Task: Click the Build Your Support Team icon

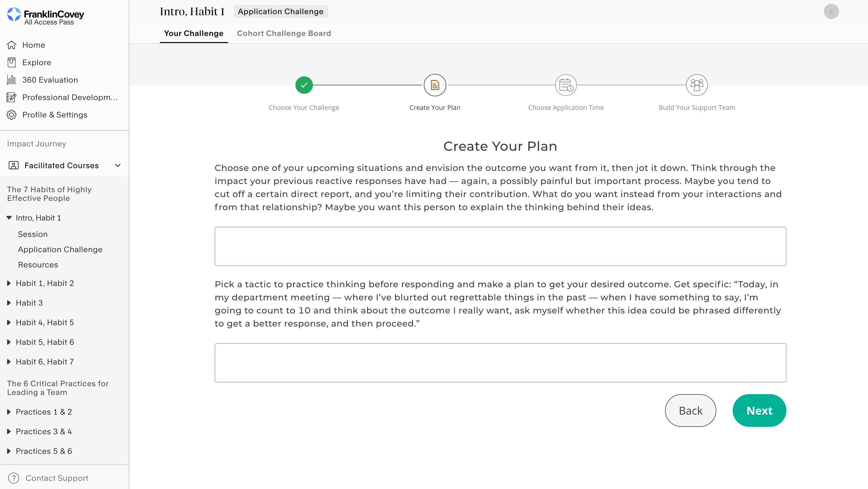Action: [x=696, y=85]
